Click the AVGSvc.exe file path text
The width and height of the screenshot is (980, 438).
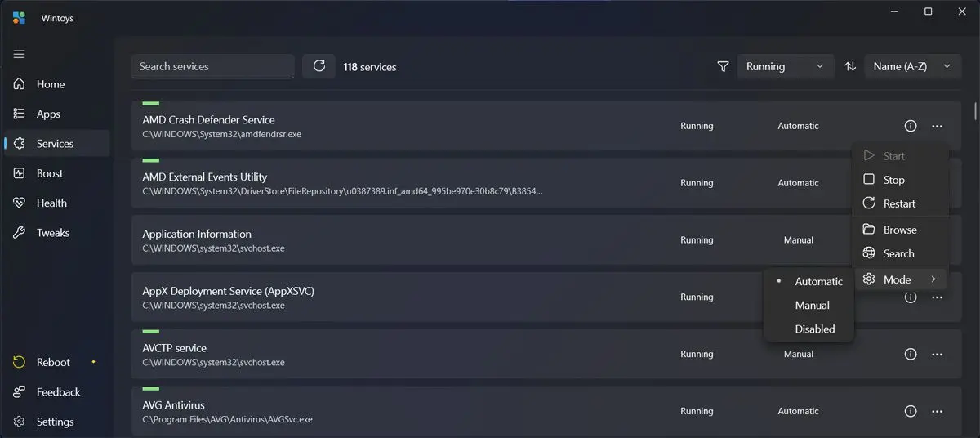(x=227, y=419)
